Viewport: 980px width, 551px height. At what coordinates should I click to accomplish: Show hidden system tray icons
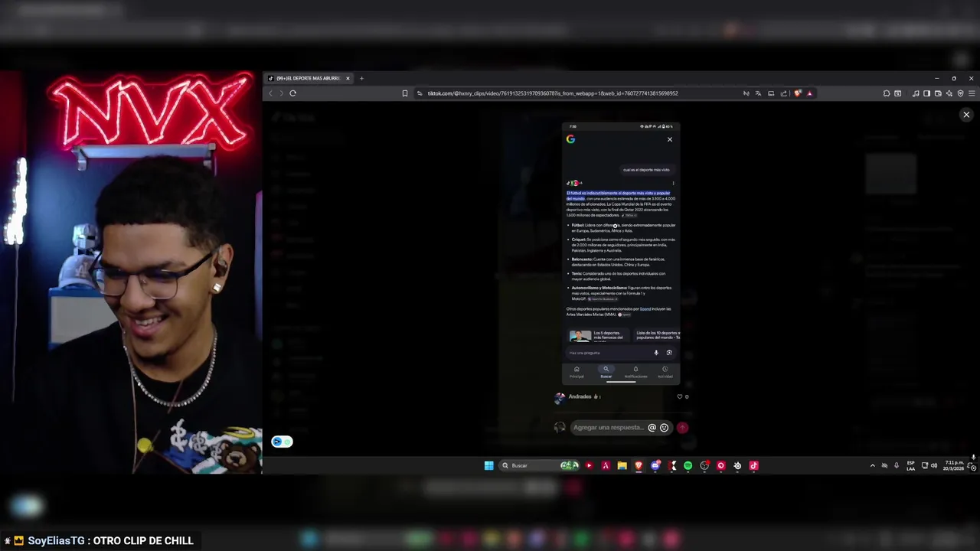[872, 465]
